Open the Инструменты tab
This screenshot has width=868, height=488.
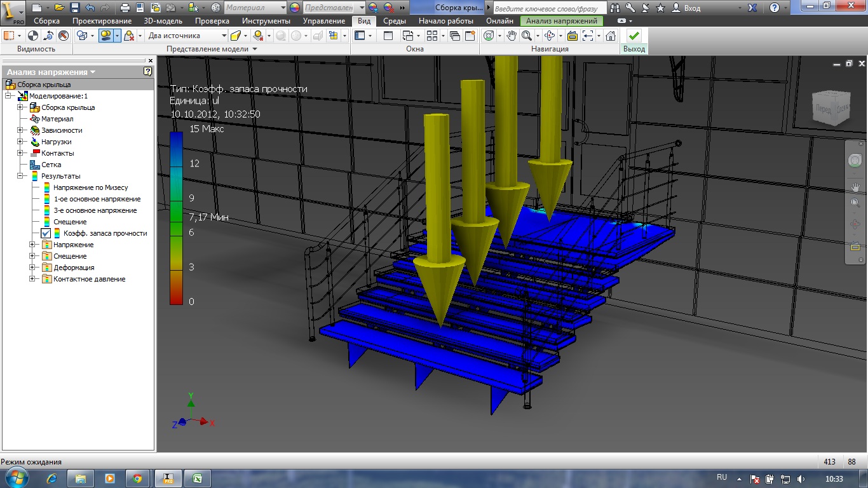(266, 21)
